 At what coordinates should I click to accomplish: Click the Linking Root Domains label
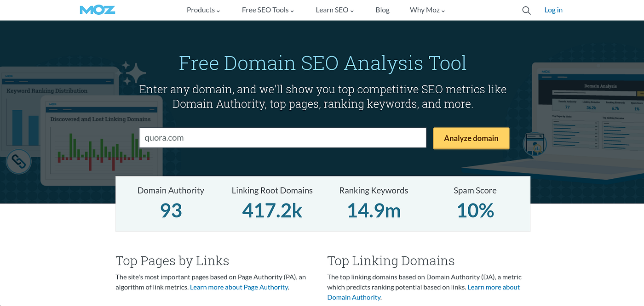click(x=272, y=190)
